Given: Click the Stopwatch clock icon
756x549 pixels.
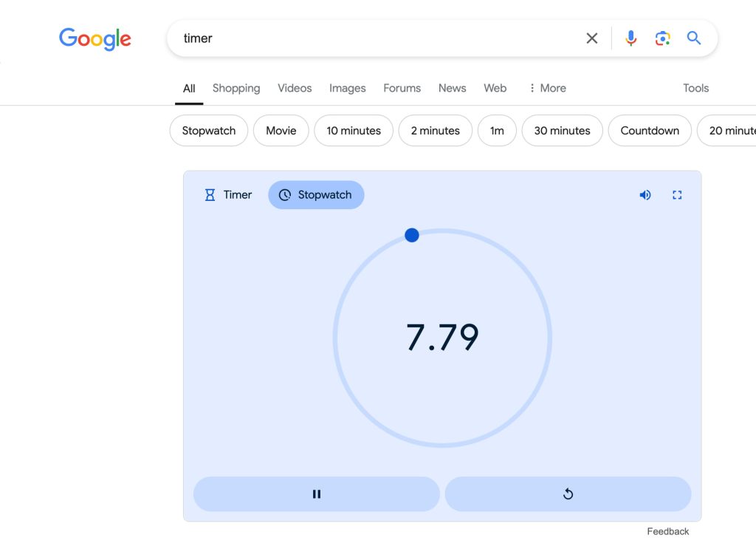Looking at the screenshot, I should click(x=285, y=194).
